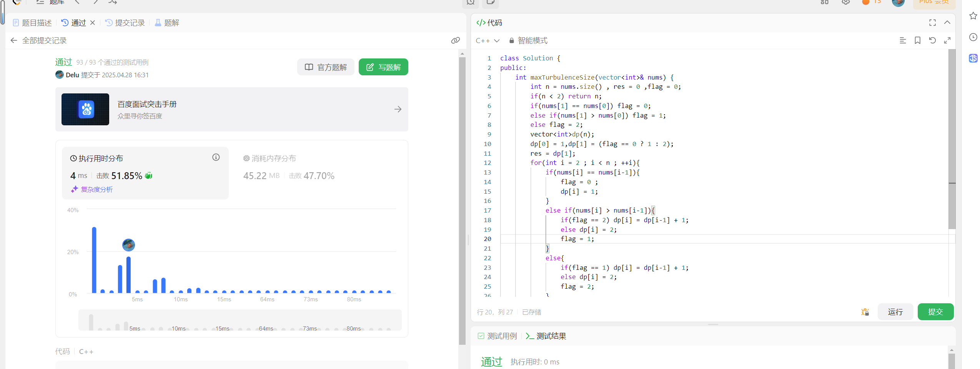The width and height of the screenshot is (980, 369).
Task: Copy the submission link icon
Action: [x=455, y=40]
